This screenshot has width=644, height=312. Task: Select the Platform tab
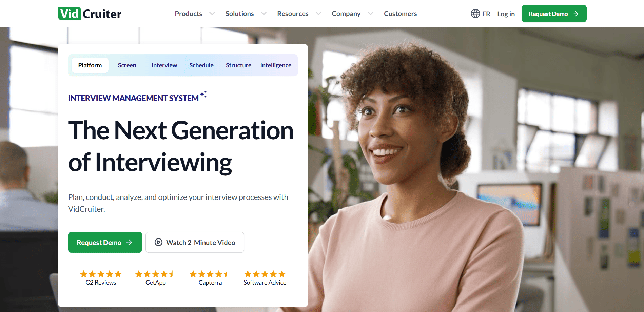pos(90,65)
